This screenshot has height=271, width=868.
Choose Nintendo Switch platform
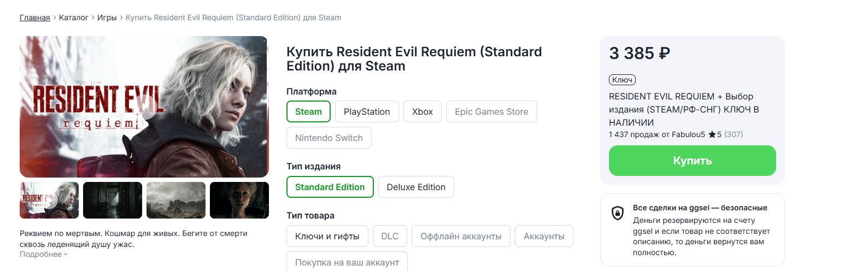329,138
